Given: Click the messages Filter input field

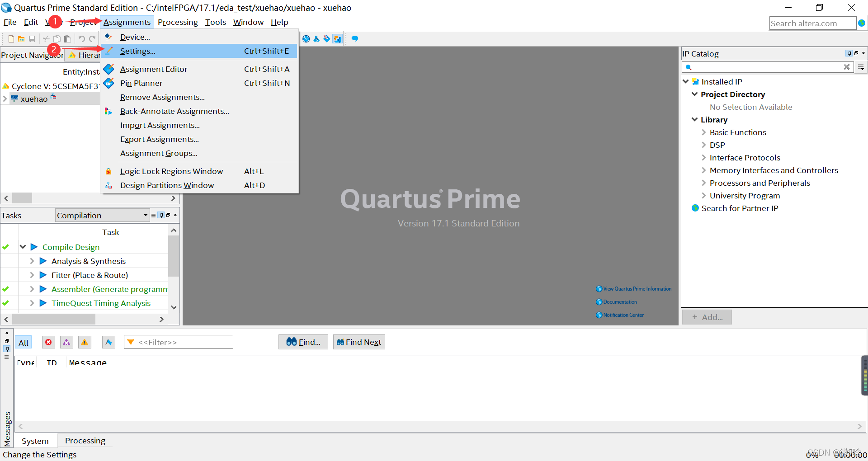Looking at the screenshot, I should (179, 342).
